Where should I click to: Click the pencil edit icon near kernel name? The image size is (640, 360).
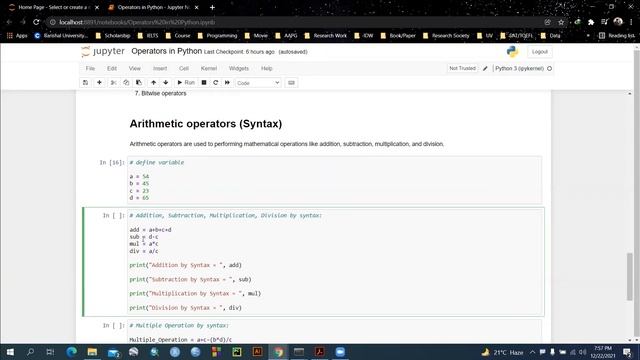click(485, 69)
